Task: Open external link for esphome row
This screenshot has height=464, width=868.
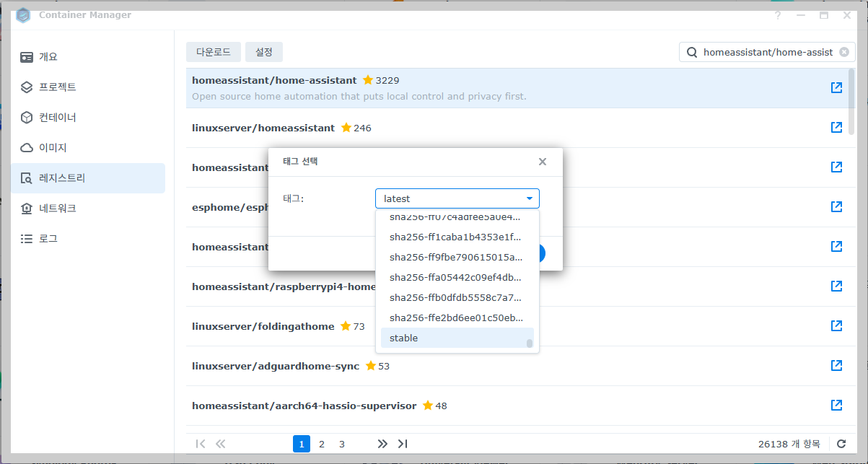Action: (x=836, y=206)
